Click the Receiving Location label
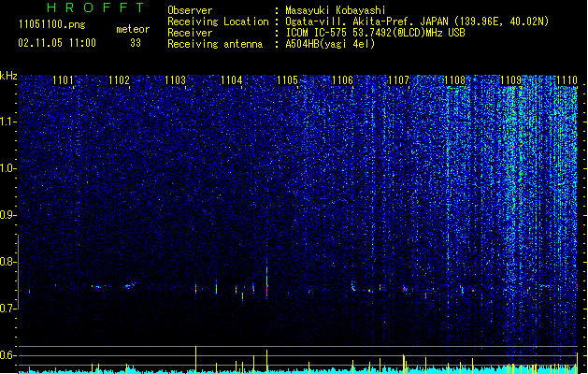 (218, 22)
